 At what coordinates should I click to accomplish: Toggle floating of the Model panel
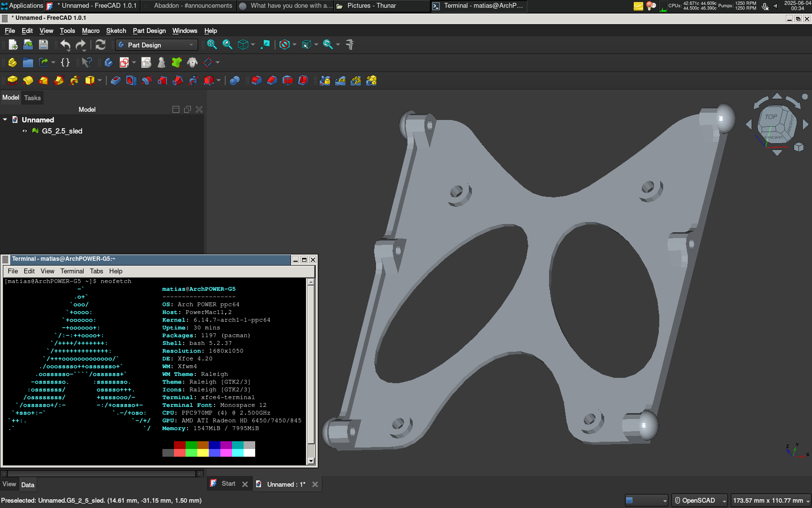point(187,109)
